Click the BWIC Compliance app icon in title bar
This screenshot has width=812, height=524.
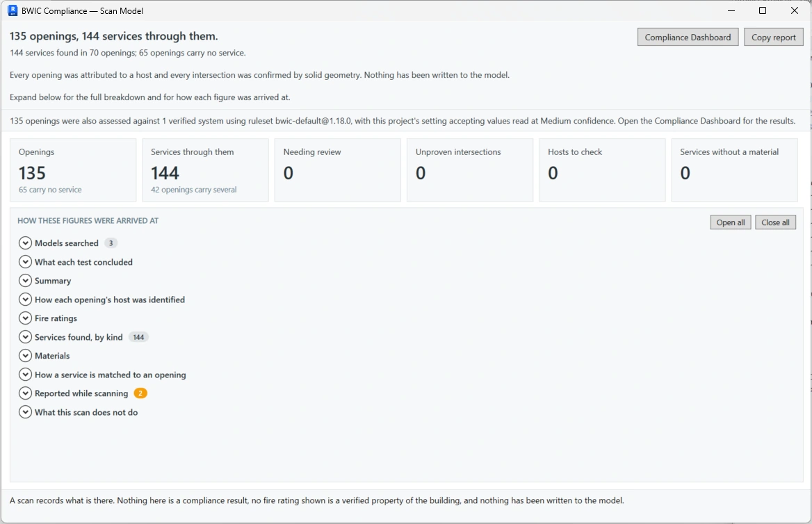tap(13, 10)
